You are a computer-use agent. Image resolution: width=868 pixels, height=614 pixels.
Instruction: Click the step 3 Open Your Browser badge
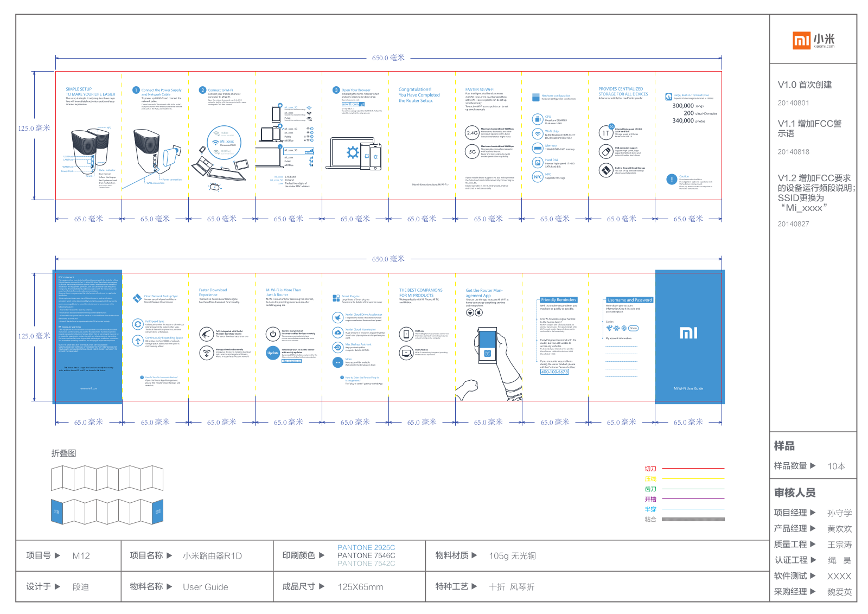pos(336,90)
